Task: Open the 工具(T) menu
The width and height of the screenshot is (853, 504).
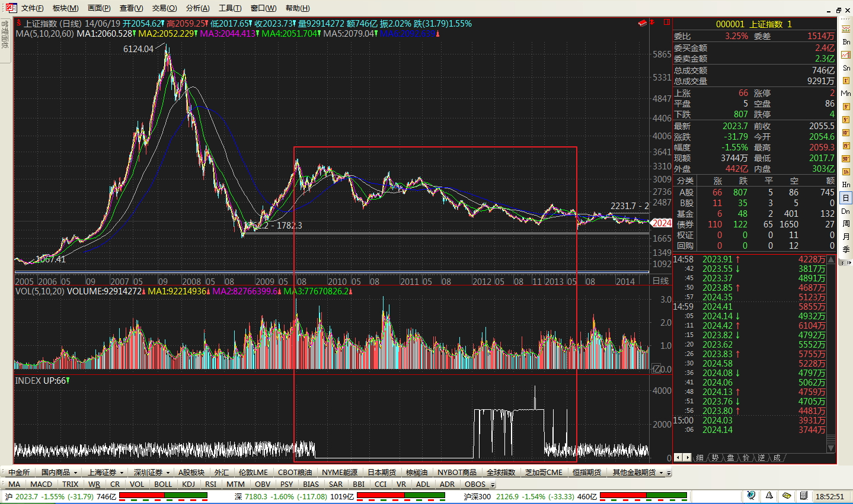Action: pyautogui.click(x=230, y=8)
